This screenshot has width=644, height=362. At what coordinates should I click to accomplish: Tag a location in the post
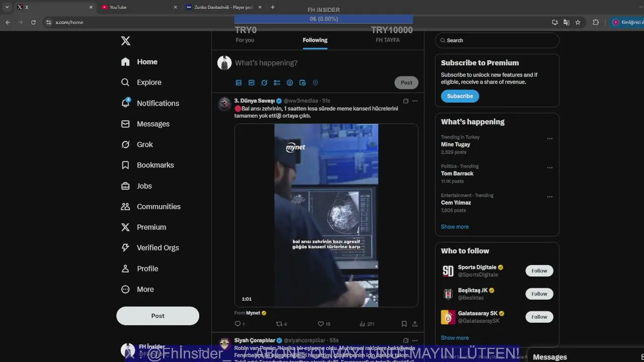click(315, 83)
